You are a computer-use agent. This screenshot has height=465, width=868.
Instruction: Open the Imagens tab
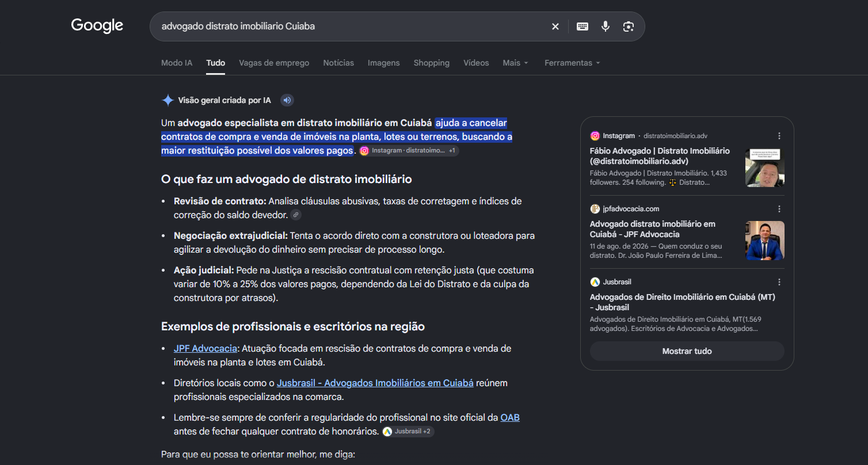384,63
